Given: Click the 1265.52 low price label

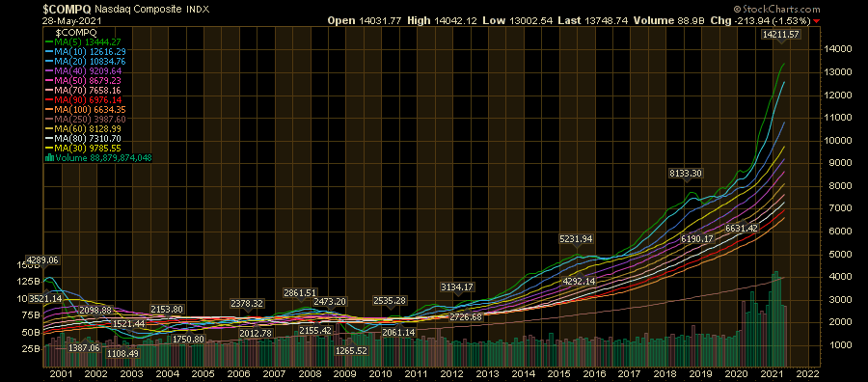Looking at the screenshot, I should click(x=351, y=350).
